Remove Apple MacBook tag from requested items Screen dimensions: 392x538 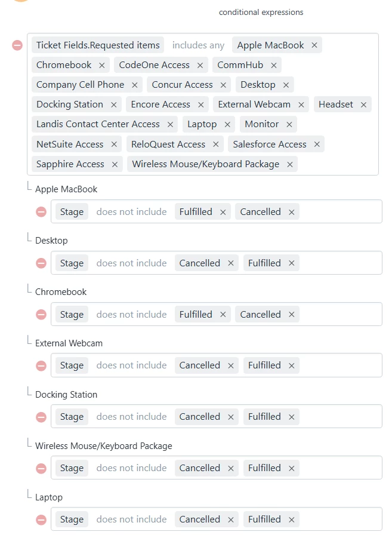click(314, 45)
